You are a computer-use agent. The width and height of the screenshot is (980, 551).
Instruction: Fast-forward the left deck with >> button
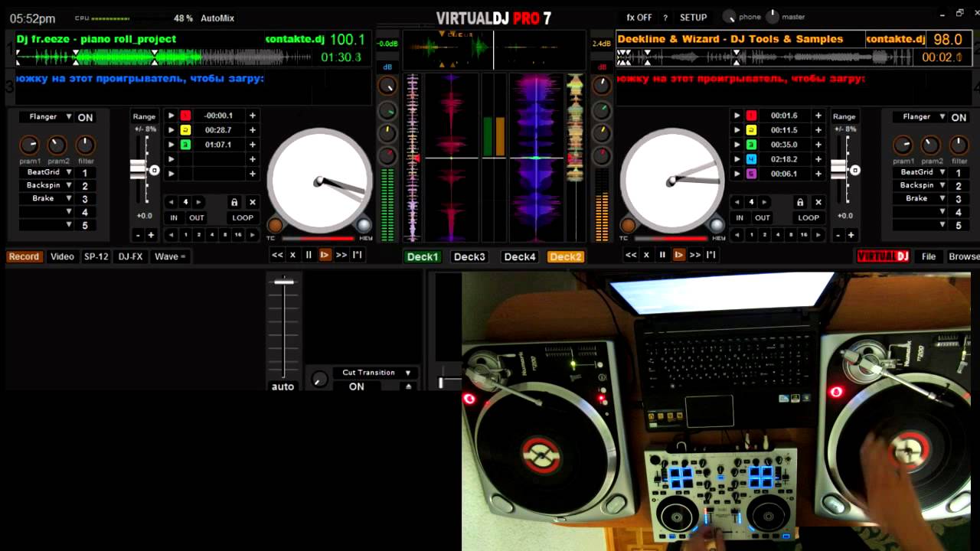click(341, 255)
